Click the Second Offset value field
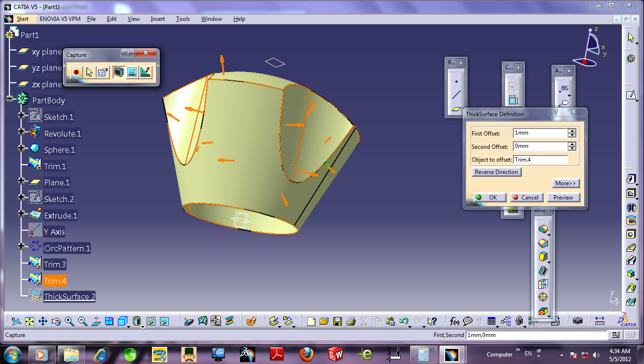The width and height of the screenshot is (644, 364). pos(540,146)
